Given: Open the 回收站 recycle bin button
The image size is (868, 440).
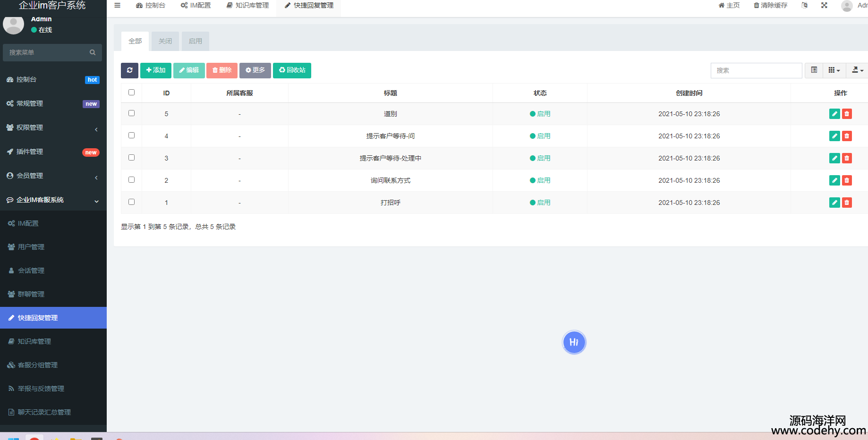Looking at the screenshot, I should (x=292, y=70).
